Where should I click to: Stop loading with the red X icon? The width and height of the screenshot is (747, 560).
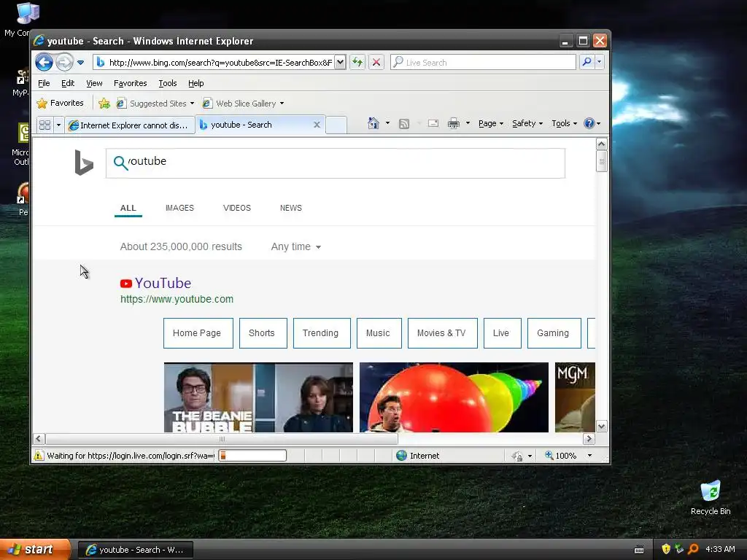(x=376, y=63)
